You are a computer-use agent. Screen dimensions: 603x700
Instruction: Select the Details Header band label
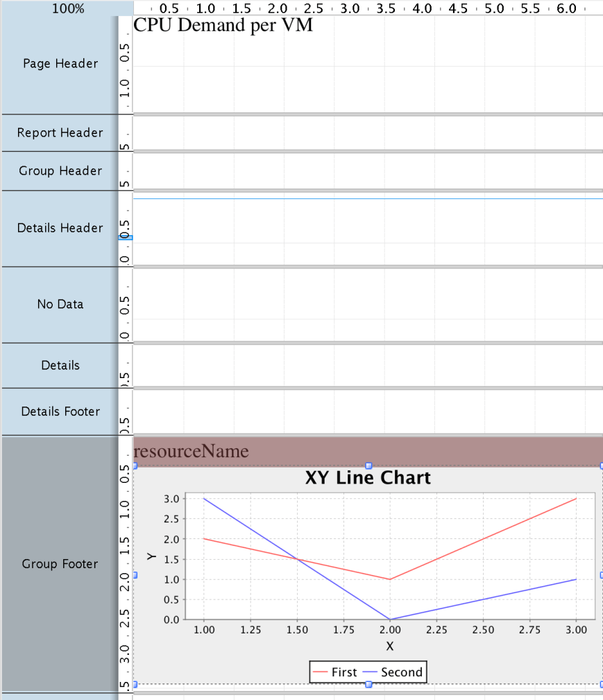[x=60, y=228]
